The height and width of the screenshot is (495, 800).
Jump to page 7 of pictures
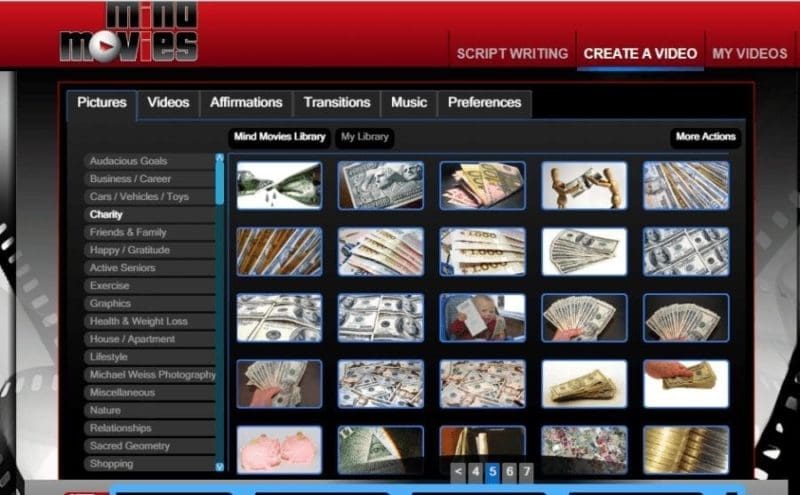pyautogui.click(x=526, y=472)
